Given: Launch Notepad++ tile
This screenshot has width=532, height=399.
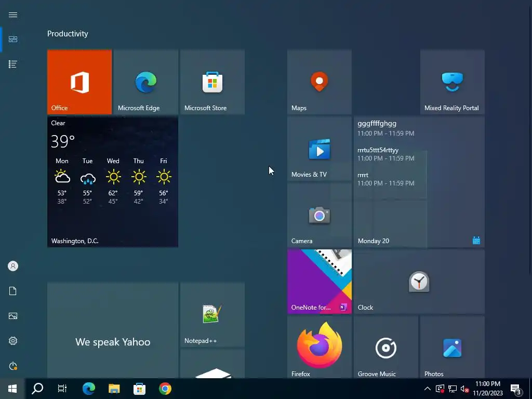Looking at the screenshot, I should pyautogui.click(x=212, y=314).
